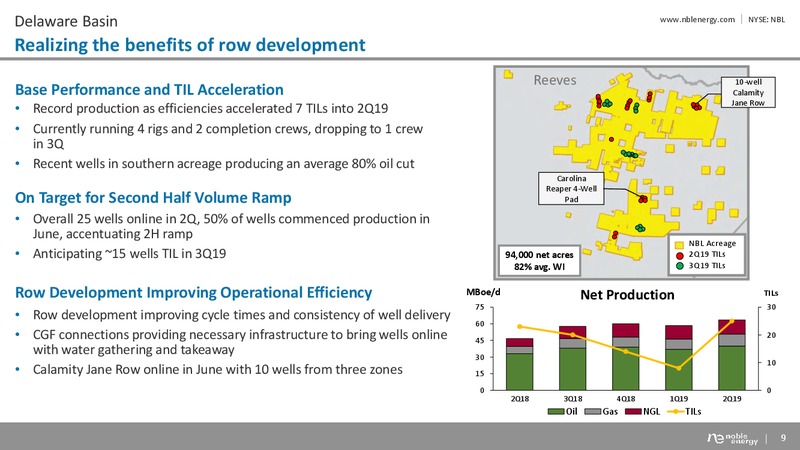Click the Calamity Jane Row red well markers
Viewport: 800px width, 450px height.
click(696, 106)
